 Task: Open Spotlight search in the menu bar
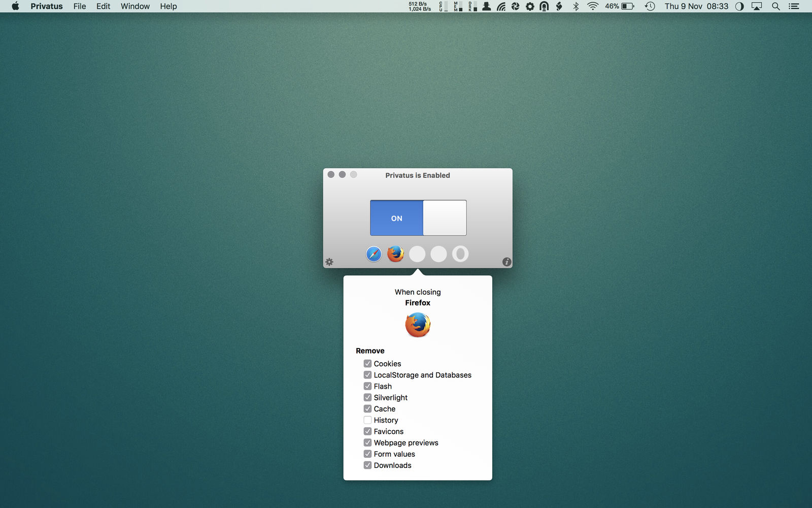[776, 6]
